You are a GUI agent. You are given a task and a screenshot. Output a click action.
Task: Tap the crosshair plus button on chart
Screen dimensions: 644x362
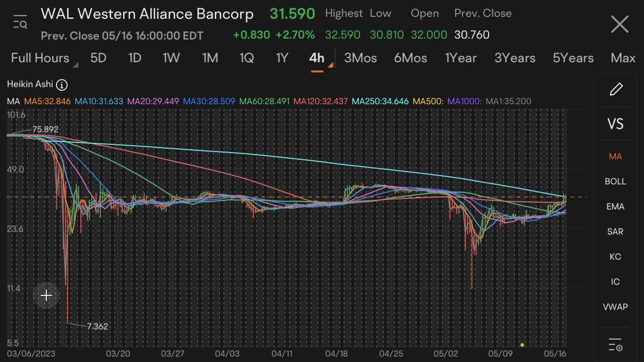tap(46, 295)
